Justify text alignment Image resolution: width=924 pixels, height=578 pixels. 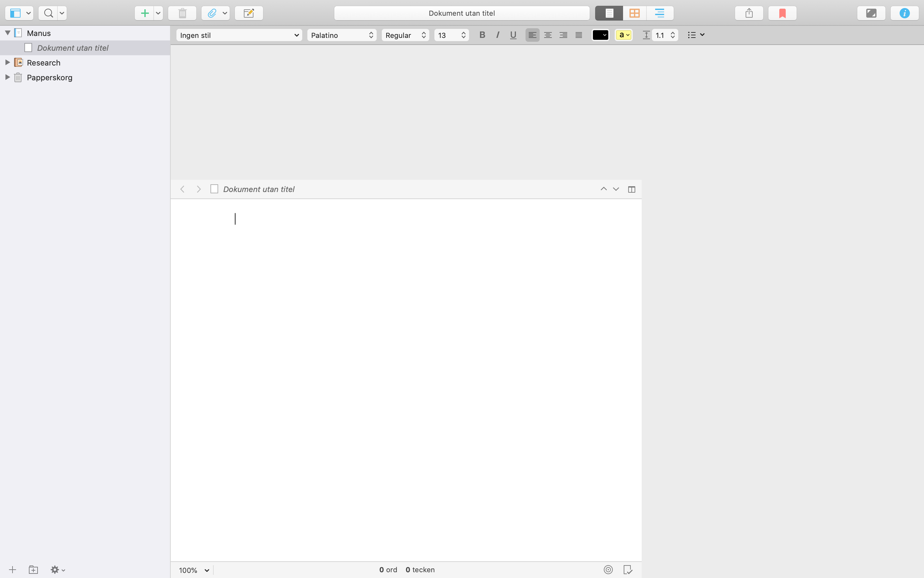tap(578, 35)
